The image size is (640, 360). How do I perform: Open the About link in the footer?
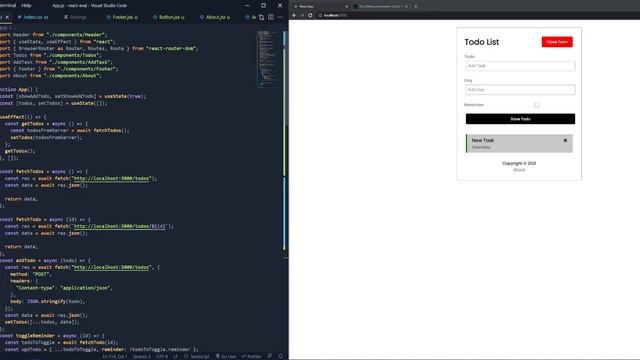[x=519, y=170]
